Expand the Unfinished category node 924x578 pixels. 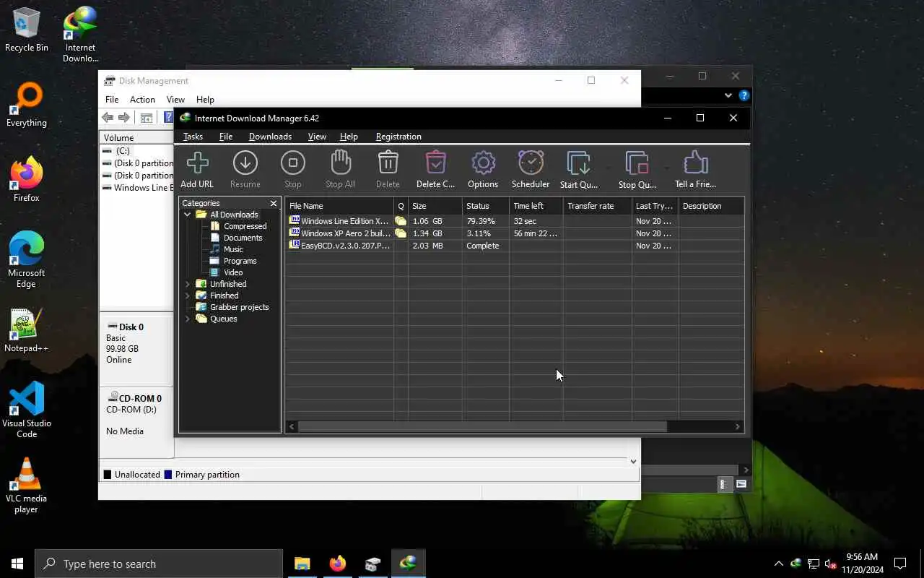(x=187, y=284)
